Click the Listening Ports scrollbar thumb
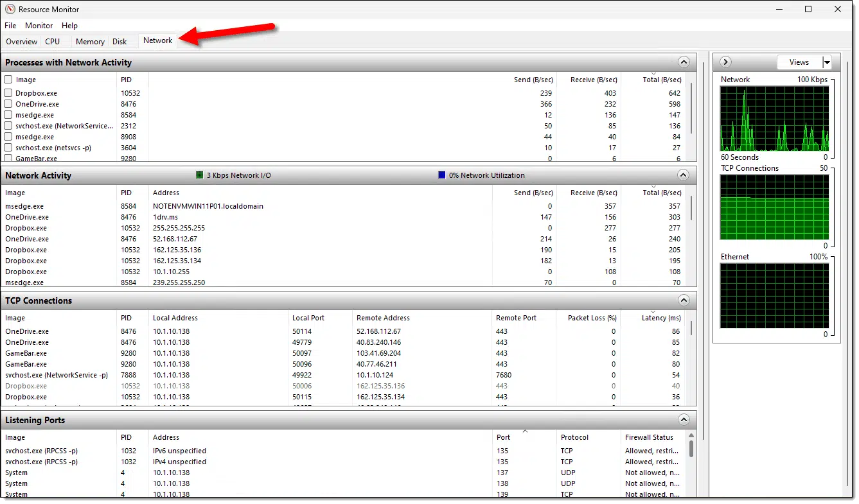859x504 pixels. coord(691,448)
